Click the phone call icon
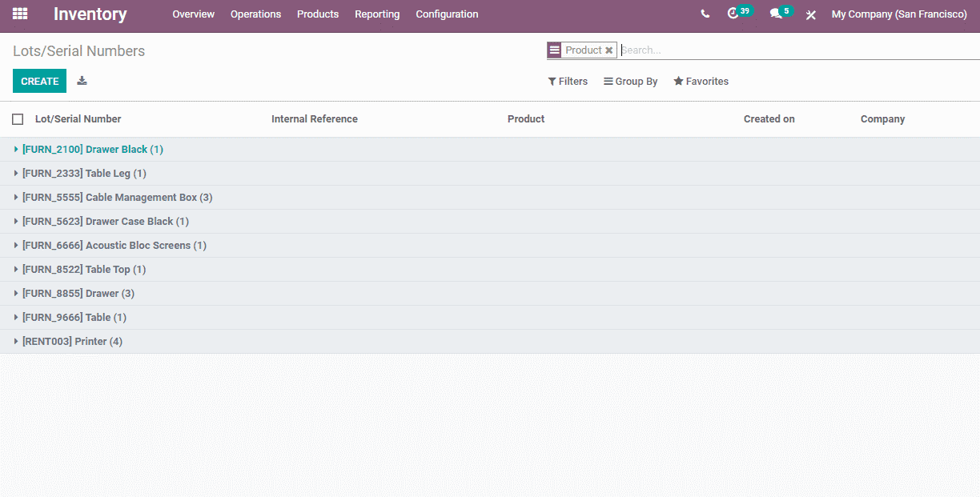This screenshot has height=497, width=980. click(705, 14)
